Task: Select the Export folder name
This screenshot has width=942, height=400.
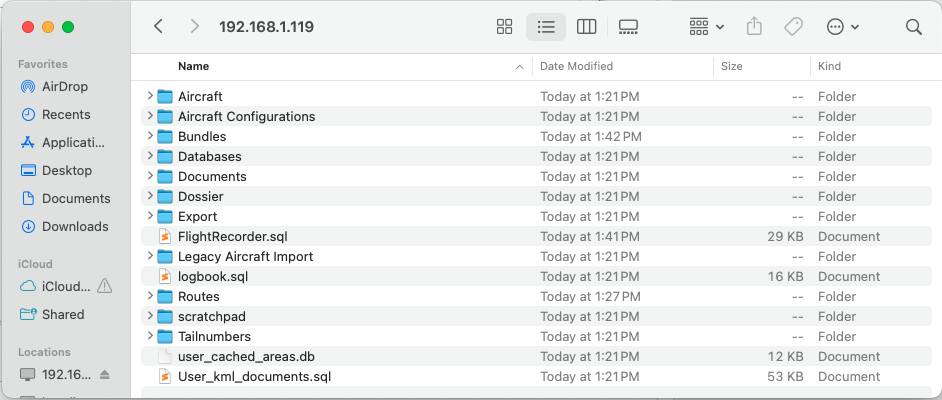Action: (198, 216)
